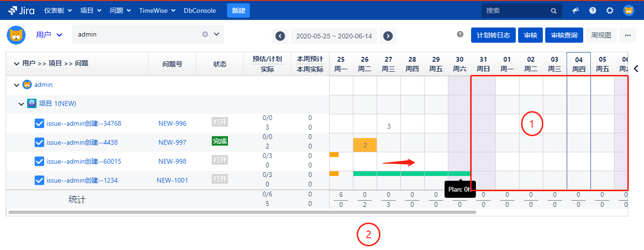This screenshot has height=250, width=644.
Task: Toggle checkbox for issue--admin创建--1234
Action: (40, 180)
